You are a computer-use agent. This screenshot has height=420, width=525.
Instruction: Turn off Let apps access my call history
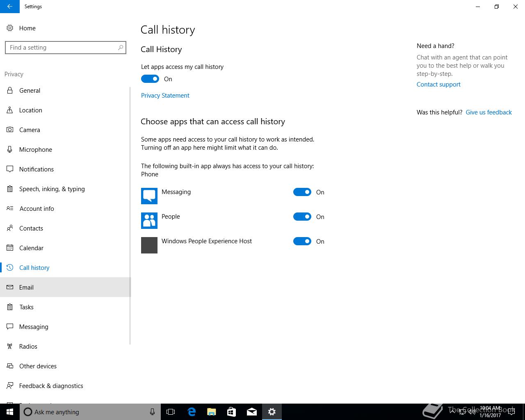(150, 79)
